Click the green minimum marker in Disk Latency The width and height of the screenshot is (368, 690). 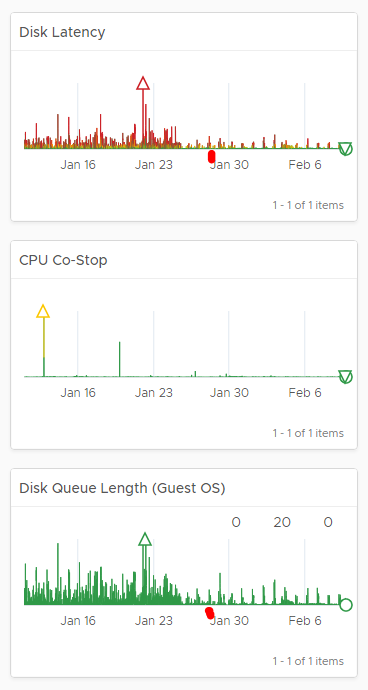point(346,149)
